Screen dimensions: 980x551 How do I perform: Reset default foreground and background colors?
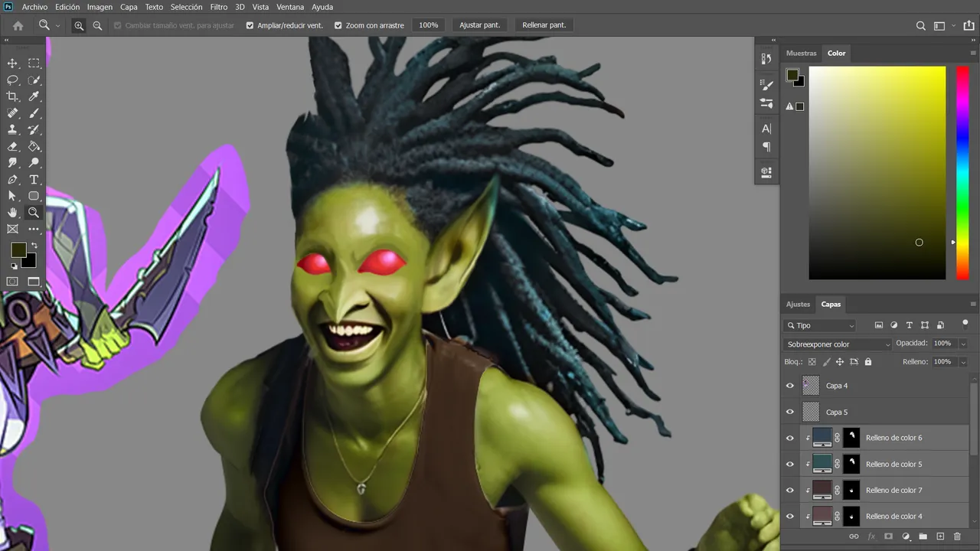tap(13, 266)
